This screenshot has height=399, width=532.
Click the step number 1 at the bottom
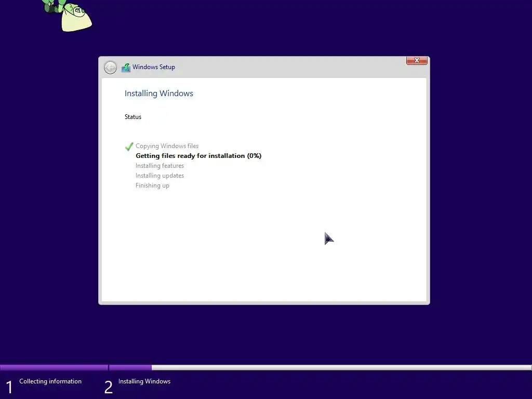click(9, 387)
